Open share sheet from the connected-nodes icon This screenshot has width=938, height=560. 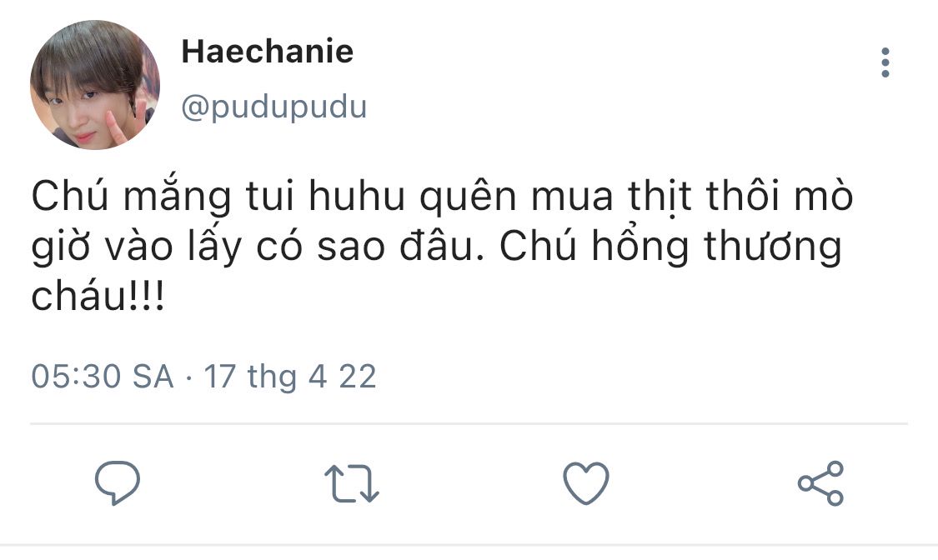820,483
